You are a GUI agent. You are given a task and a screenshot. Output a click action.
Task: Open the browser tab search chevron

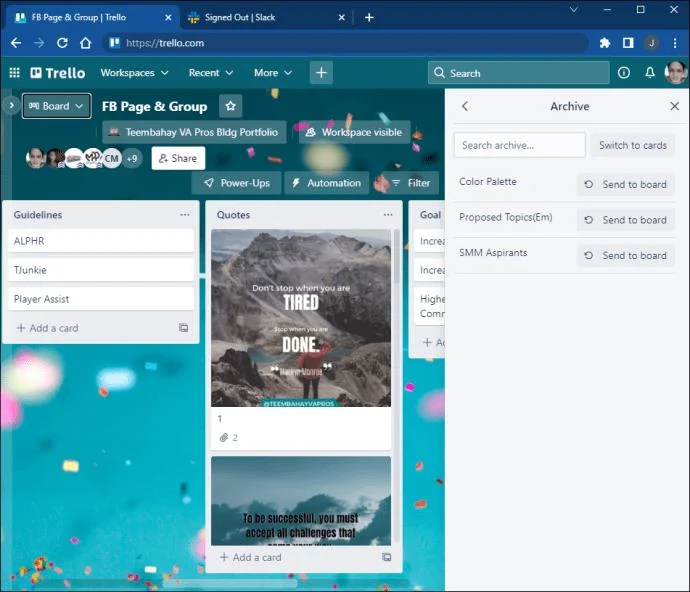[x=573, y=9]
